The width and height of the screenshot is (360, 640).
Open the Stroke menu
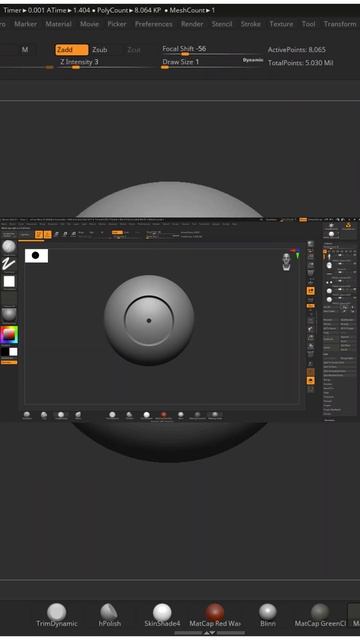click(x=251, y=24)
